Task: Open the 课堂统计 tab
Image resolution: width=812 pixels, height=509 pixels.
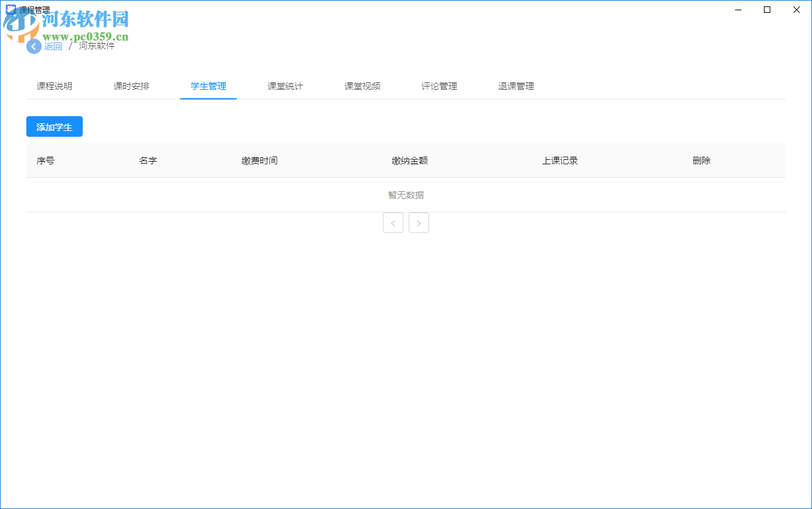Action: [285, 85]
